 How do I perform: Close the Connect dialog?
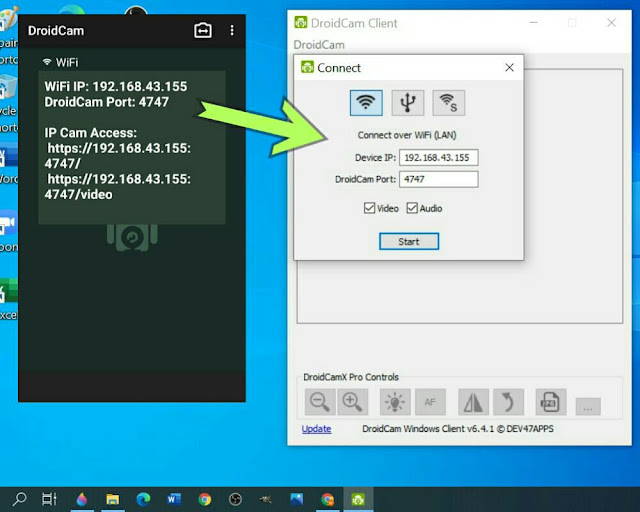coord(509,67)
